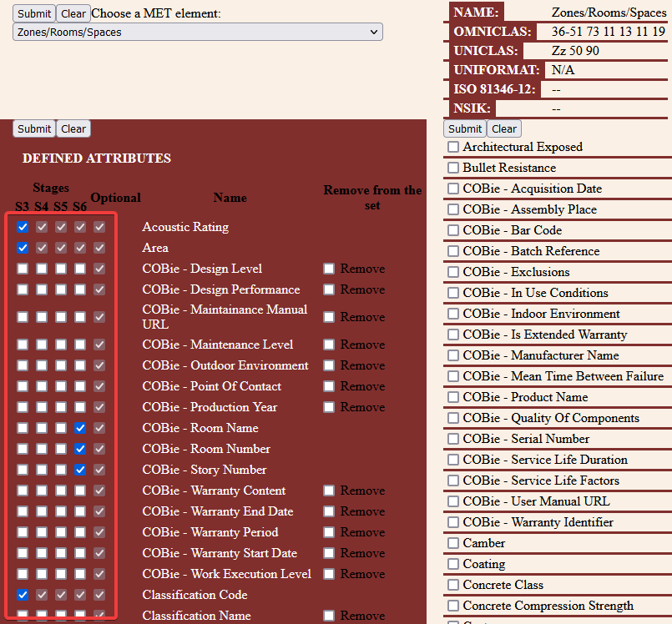
Task: Click Clear above the Architectural Exposed checkbox
Action: [x=504, y=128]
